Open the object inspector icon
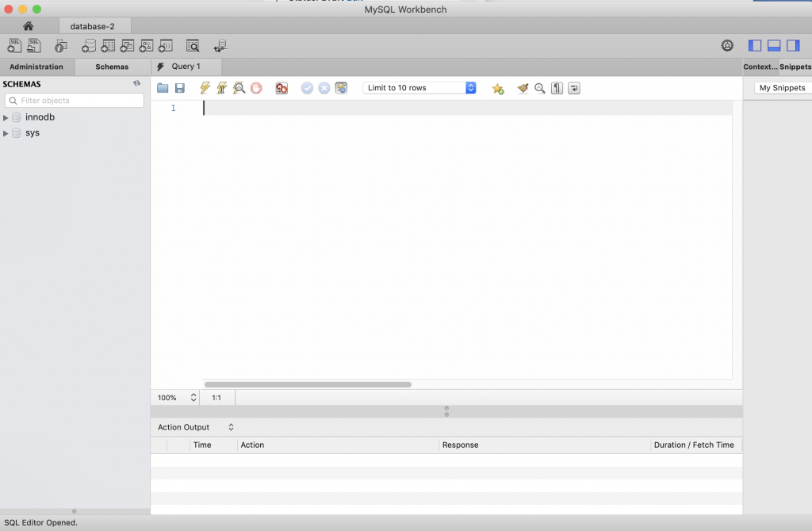Screen dimensions: 812x531 [x=61, y=46]
